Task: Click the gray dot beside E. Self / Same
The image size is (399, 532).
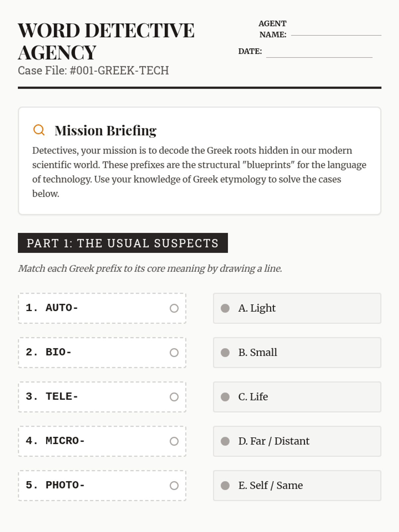Action: pos(225,485)
